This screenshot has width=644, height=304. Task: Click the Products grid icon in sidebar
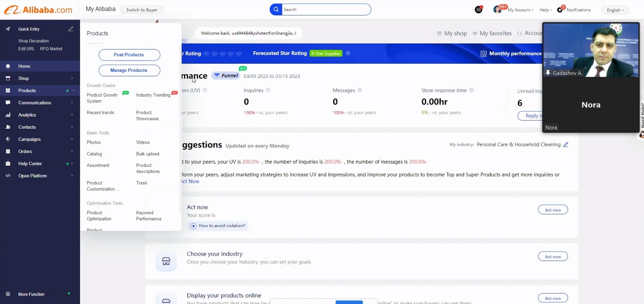(x=8, y=91)
